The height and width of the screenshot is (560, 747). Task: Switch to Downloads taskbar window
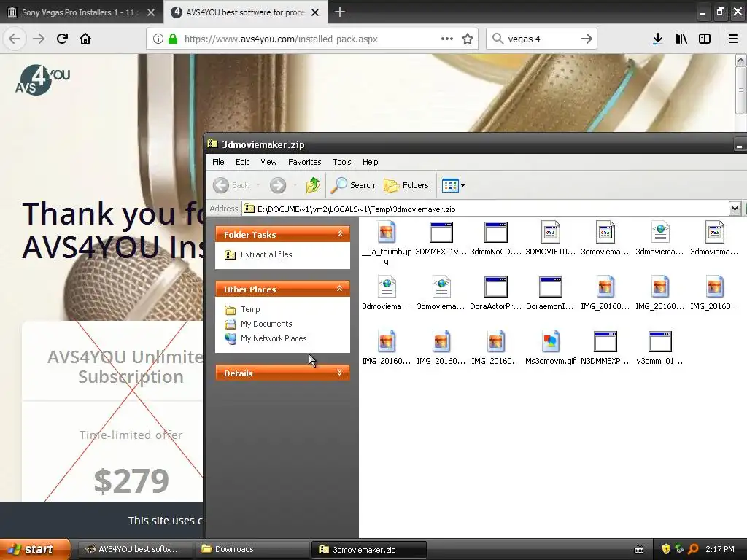pyautogui.click(x=252, y=549)
